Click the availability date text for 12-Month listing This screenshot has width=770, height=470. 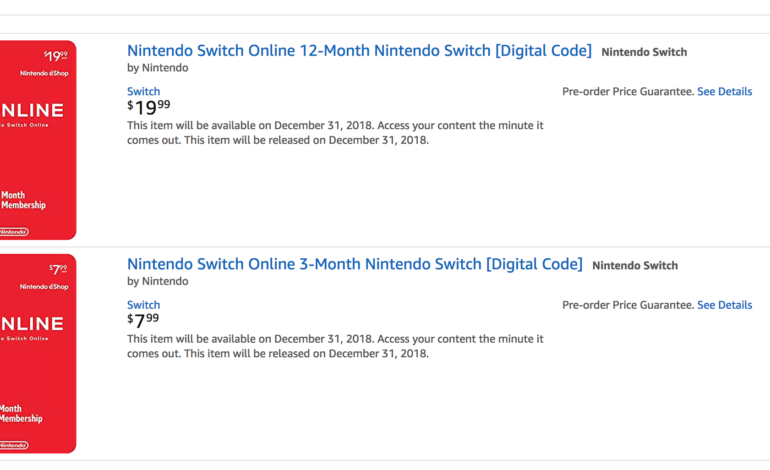tap(335, 133)
